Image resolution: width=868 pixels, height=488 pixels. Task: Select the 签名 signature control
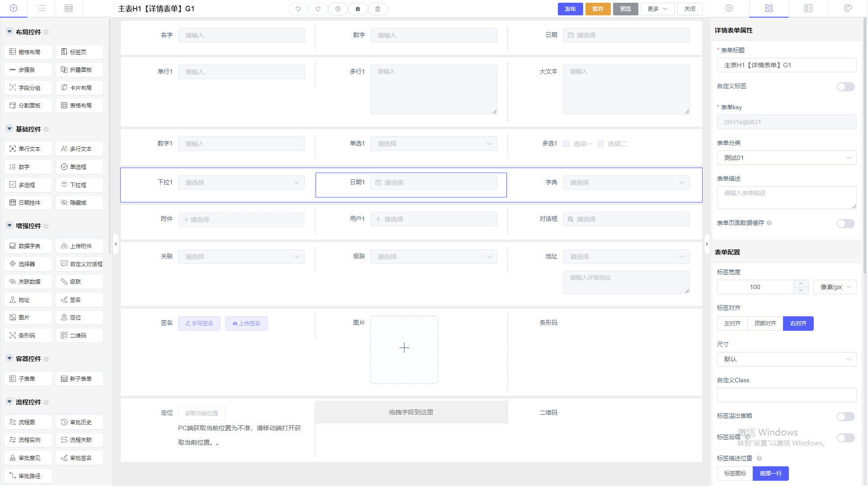click(80, 300)
